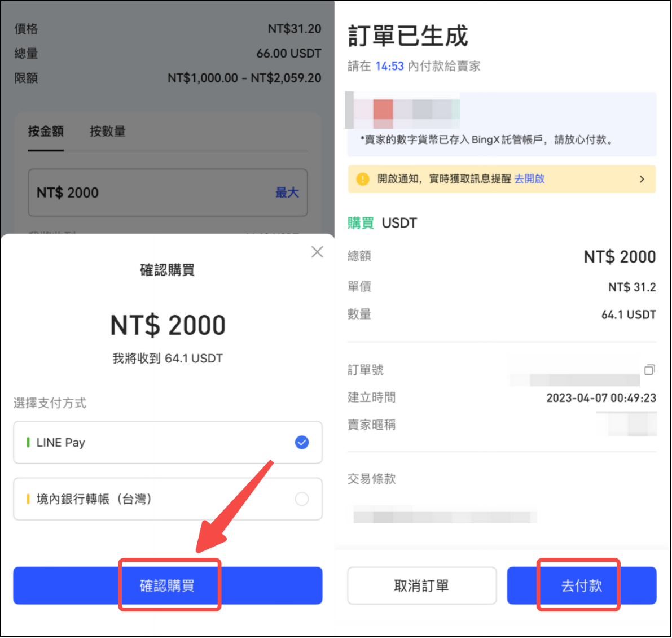Click the 14:53 payment countdown timer
This screenshot has width=672, height=638.
[x=389, y=66]
